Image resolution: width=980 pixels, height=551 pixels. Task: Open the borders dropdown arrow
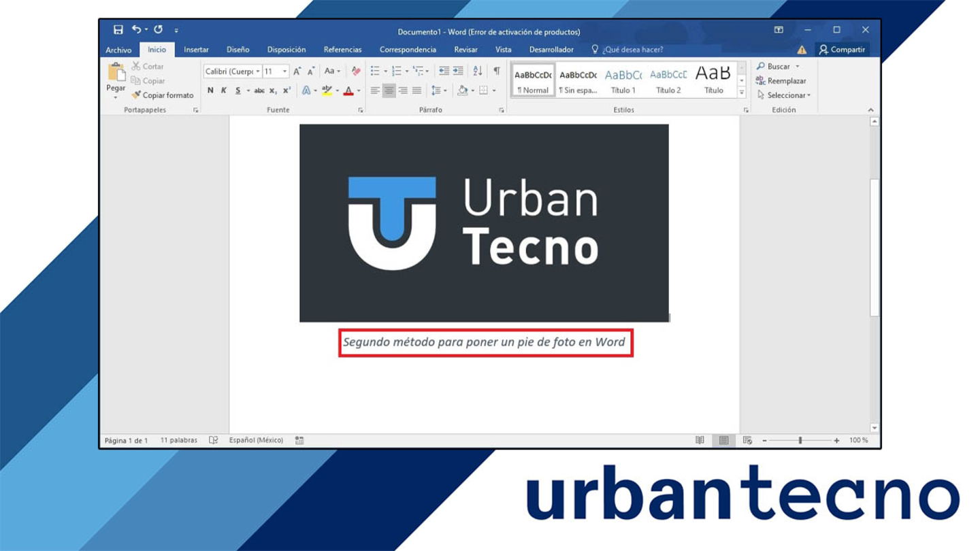(494, 90)
